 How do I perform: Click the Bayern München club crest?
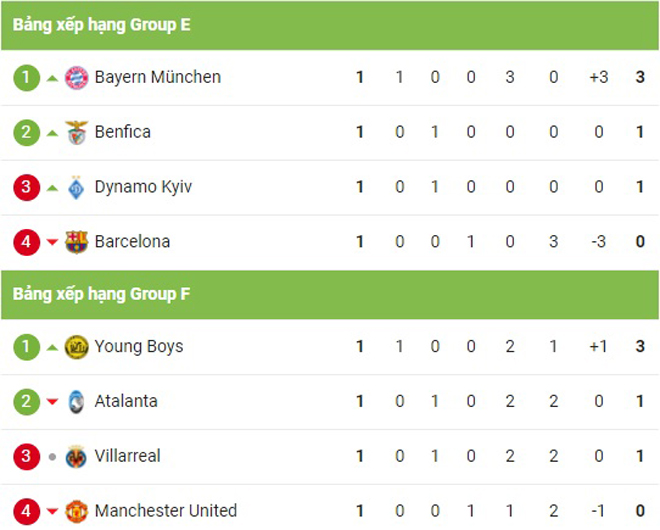point(77,78)
